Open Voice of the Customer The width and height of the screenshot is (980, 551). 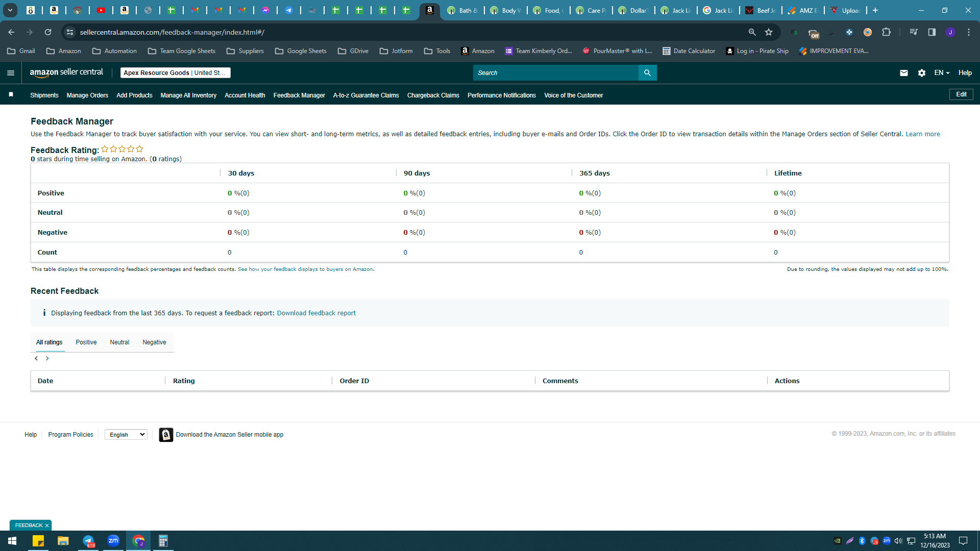pyautogui.click(x=574, y=95)
